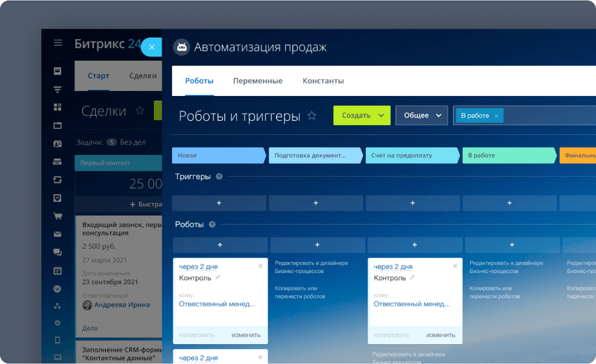Click the sync arrows icon in the sidebar
596x364 pixels.
57,180
